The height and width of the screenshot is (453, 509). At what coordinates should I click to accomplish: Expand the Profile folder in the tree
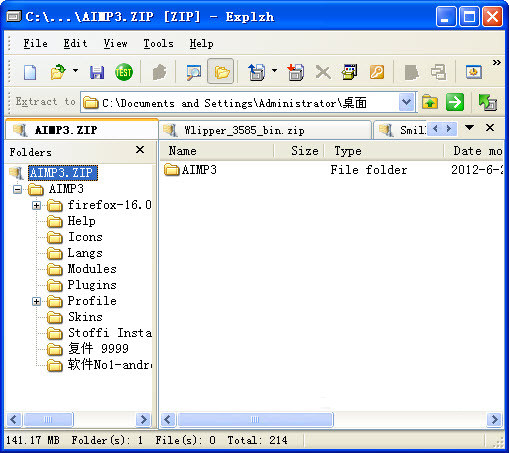click(36, 301)
